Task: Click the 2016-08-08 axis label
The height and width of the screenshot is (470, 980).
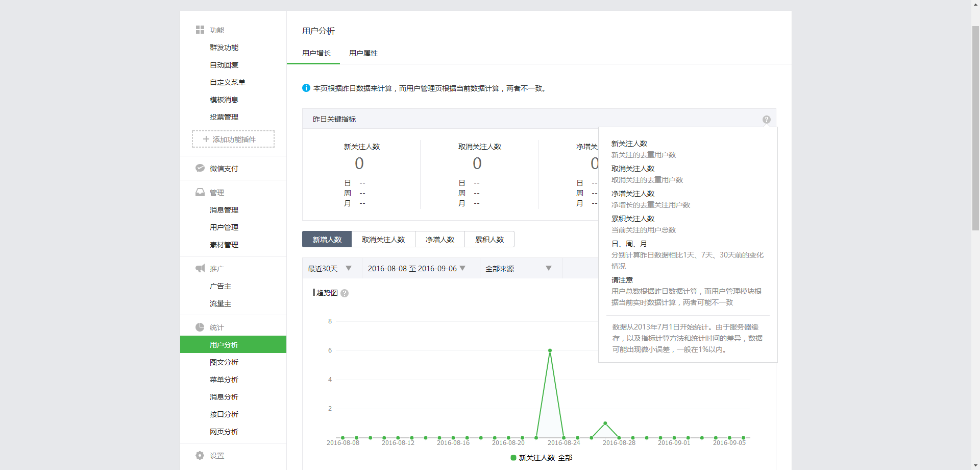Action: coord(343,443)
